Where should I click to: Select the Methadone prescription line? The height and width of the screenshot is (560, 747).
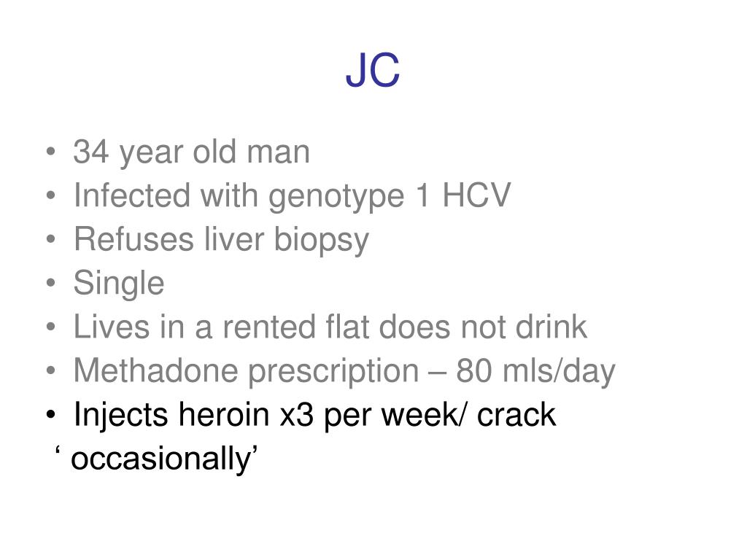[344, 371]
